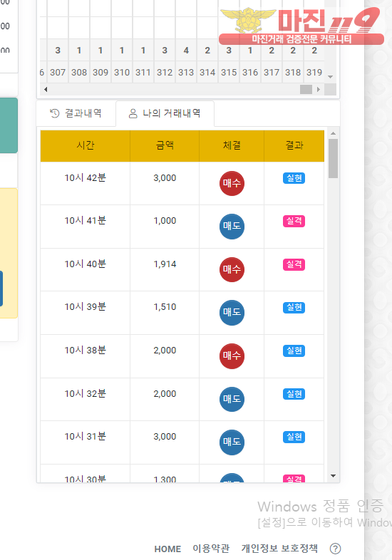Click the 결과 column header
This screenshot has height=560, width=392.
tap(294, 146)
